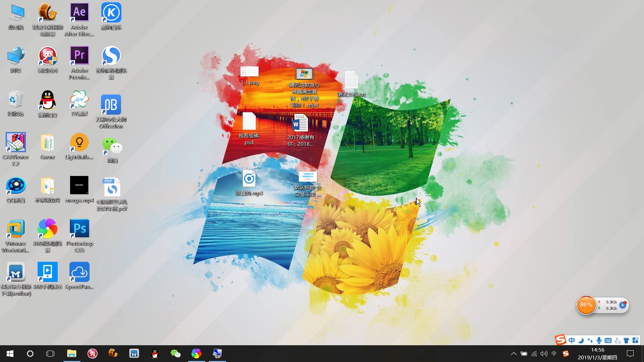The height and width of the screenshot is (362, 644).
Task: Check battery status tray icon
Action: tap(524, 354)
